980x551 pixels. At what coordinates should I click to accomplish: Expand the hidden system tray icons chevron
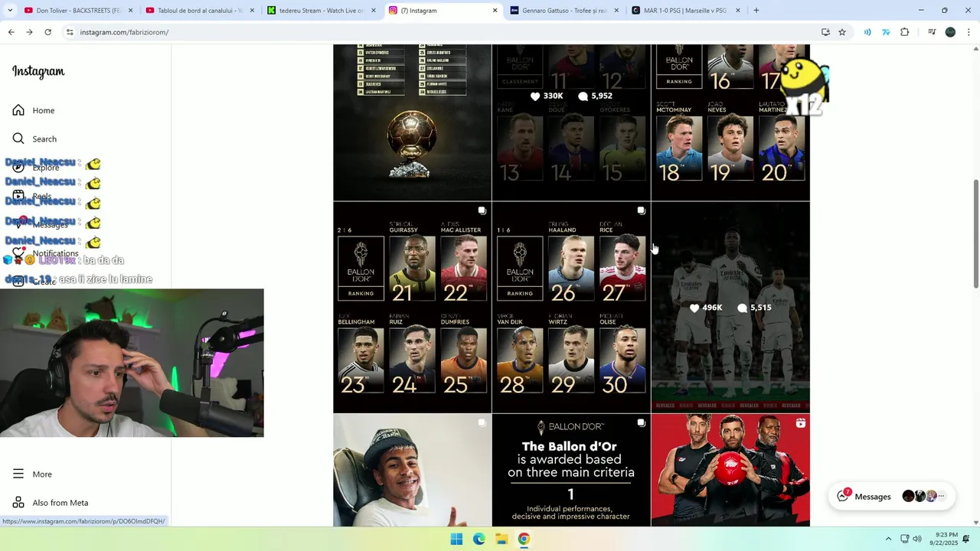(888, 539)
